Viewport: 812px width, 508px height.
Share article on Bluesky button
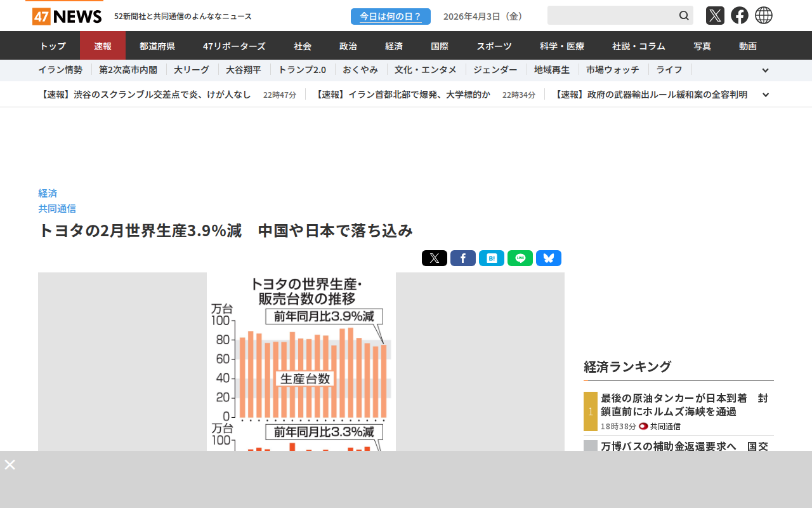(549, 258)
